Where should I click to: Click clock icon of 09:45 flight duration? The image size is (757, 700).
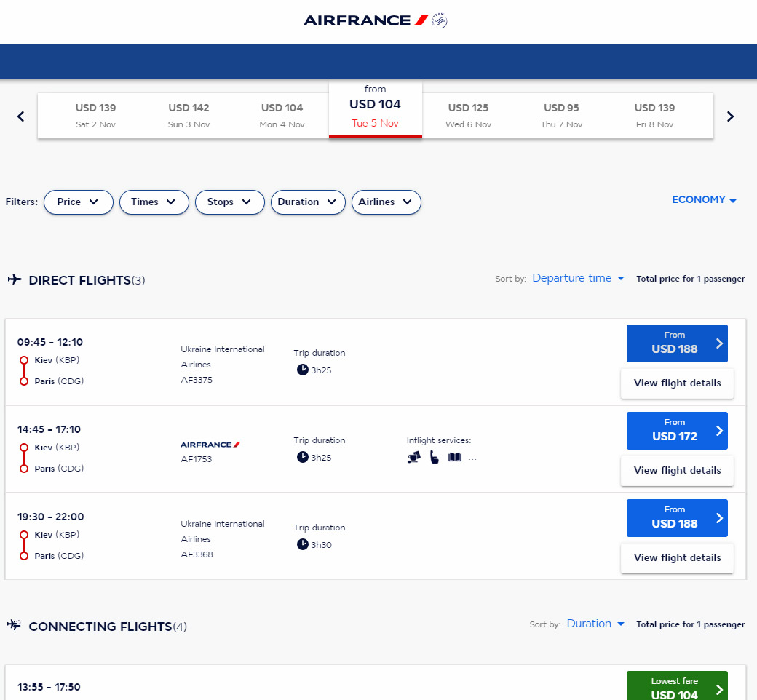pyautogui.click(x=302, y=370)
